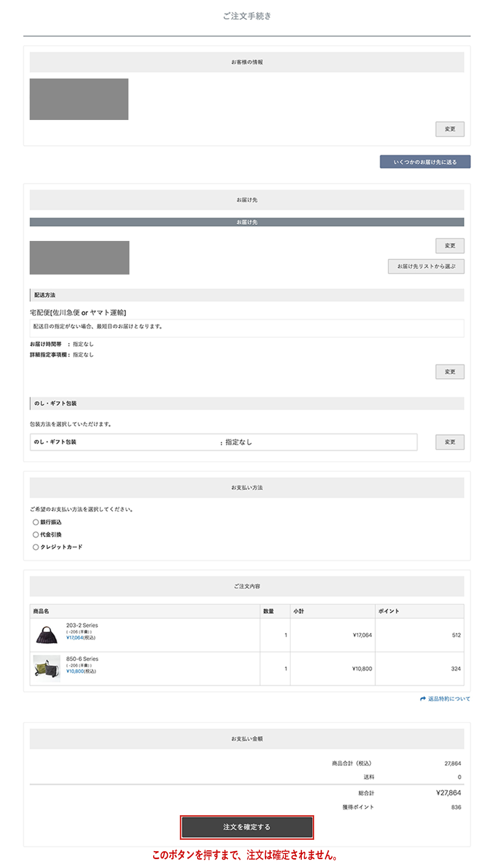This screenshot has height=868, width=494.
Task: Click the return policy arrow icon
Action: click(423, 699)
